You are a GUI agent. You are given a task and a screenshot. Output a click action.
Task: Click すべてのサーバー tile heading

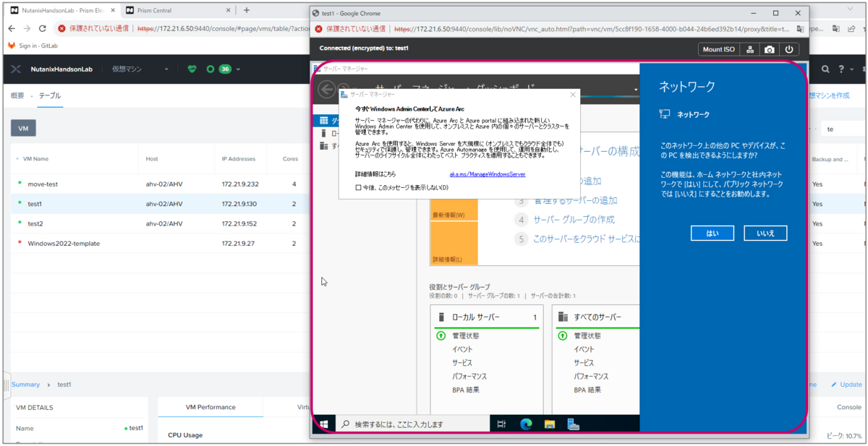pyautogui.click(x=596, y=317)
